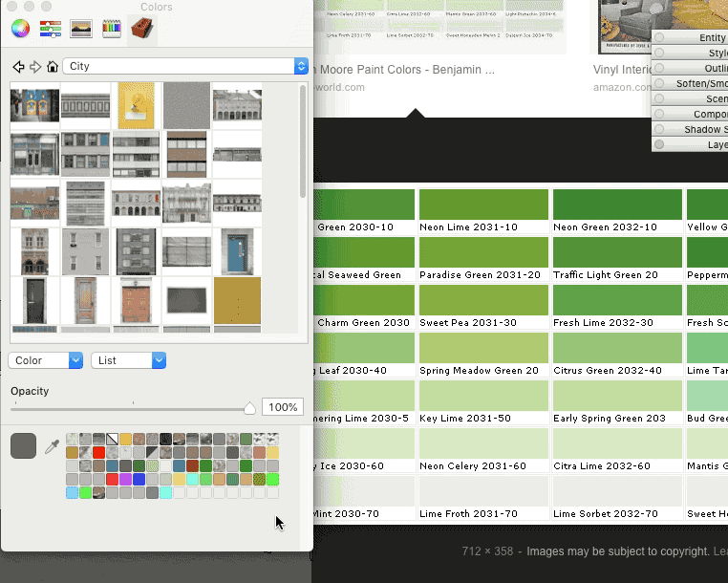This screenshot has width=728, height=583.
Task: Select the blue door texture thumbnail
Action: pos(237,251)
